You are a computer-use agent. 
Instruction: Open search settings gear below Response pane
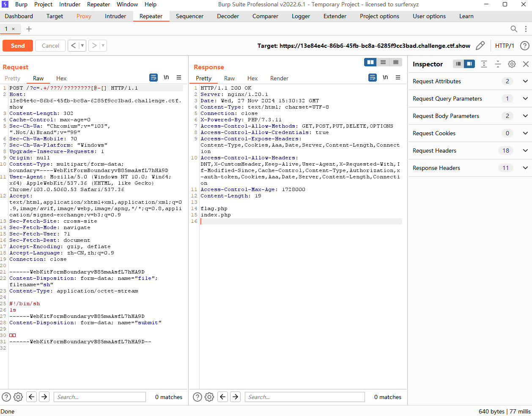(209, 397)
